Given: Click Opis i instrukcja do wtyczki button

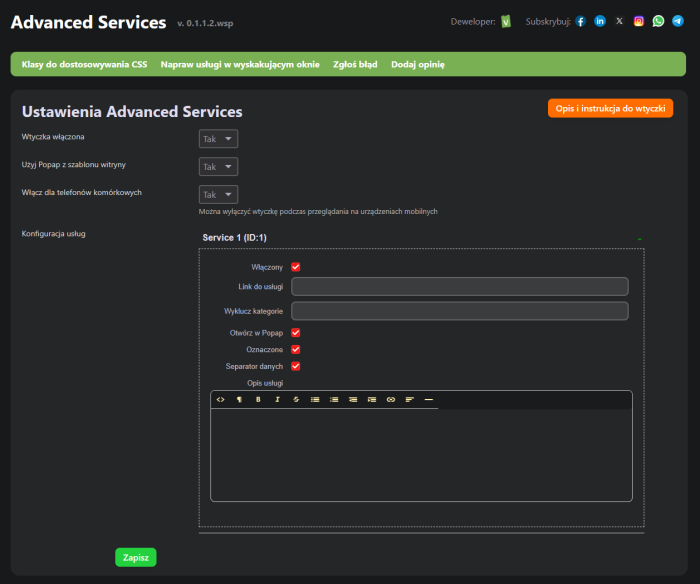Looking at the screenshot, I should pyautogui.click(x=610, y=108).
